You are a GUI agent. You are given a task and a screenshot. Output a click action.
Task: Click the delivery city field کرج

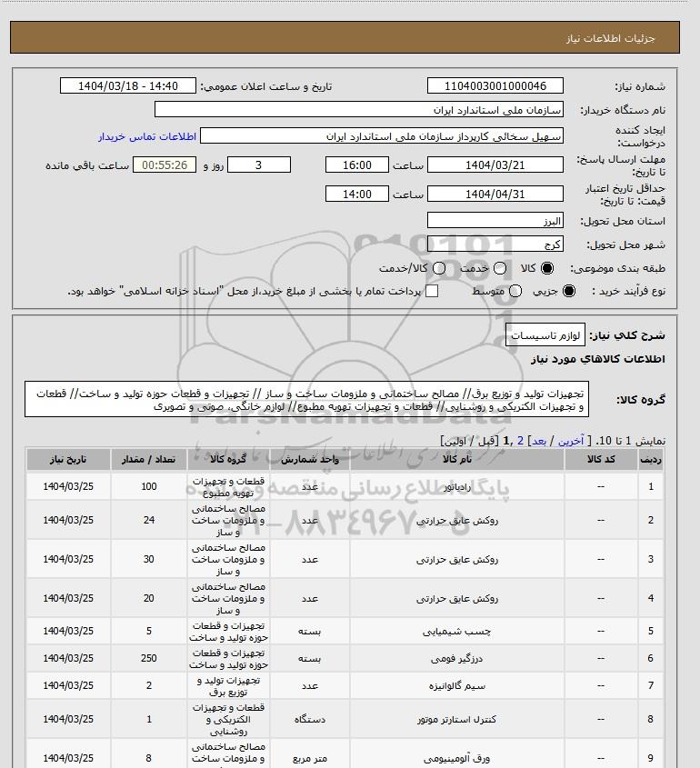coord(495,244)
